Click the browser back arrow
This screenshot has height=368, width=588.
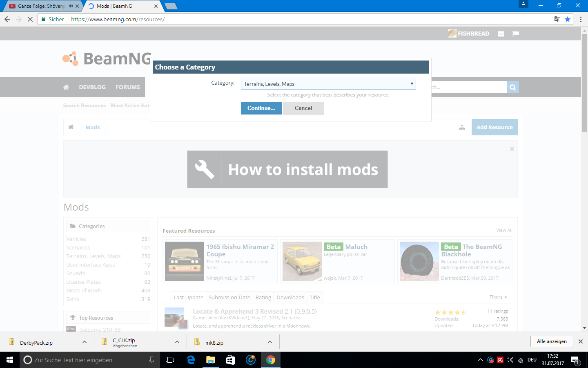tap(7, 19)
